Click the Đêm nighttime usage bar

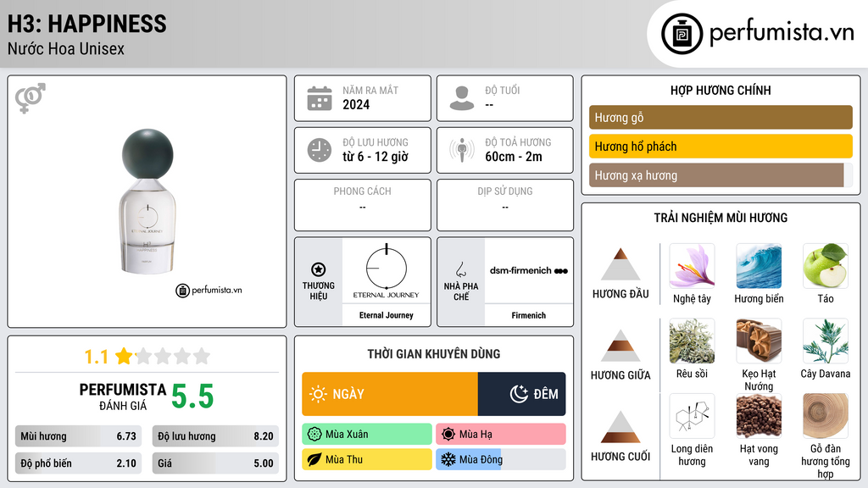[521, 394]
